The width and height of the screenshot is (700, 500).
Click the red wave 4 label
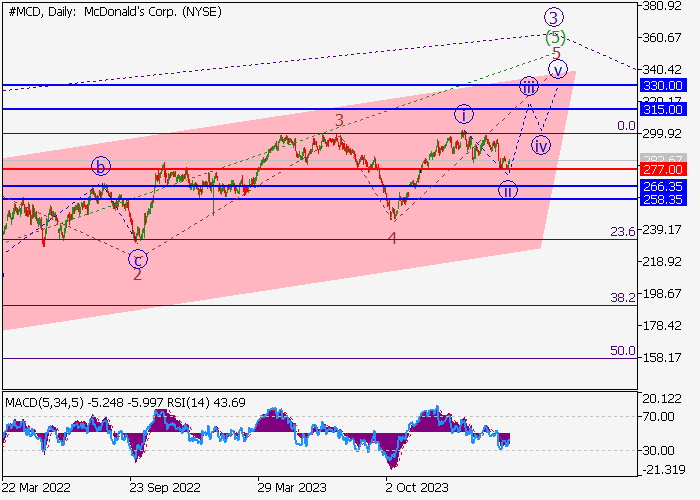(392, 238)
